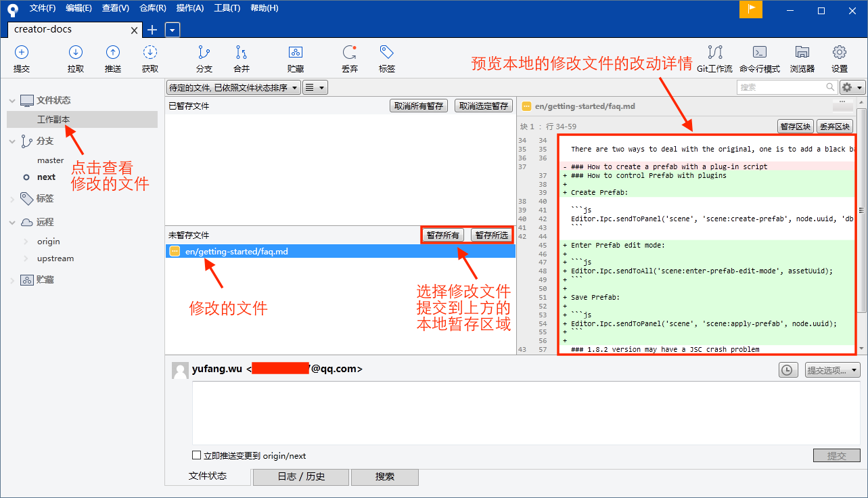The width and height of the screenshot is (868, 498).
Task: Click the modified-status icon of faq.md in unstaged list
Action: click(175, 251)
